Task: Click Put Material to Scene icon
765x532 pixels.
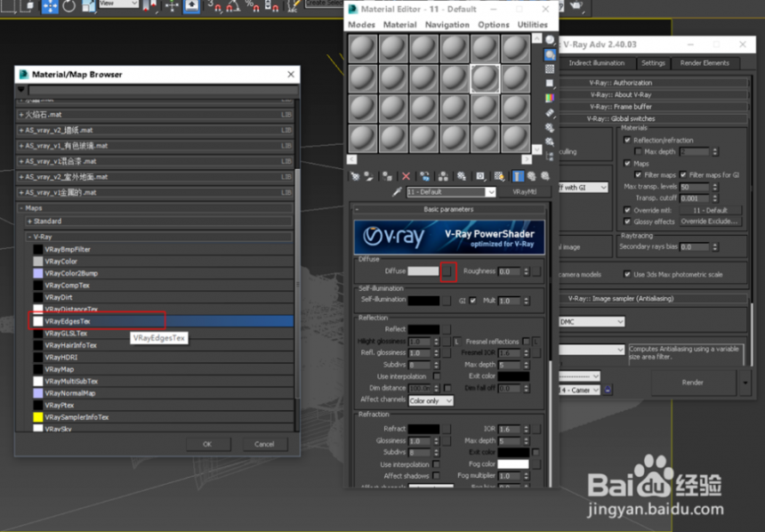Action: (369, 176)
